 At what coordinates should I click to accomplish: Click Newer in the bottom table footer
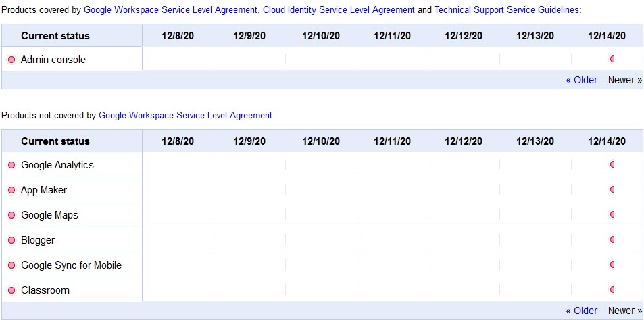[625, 311]
